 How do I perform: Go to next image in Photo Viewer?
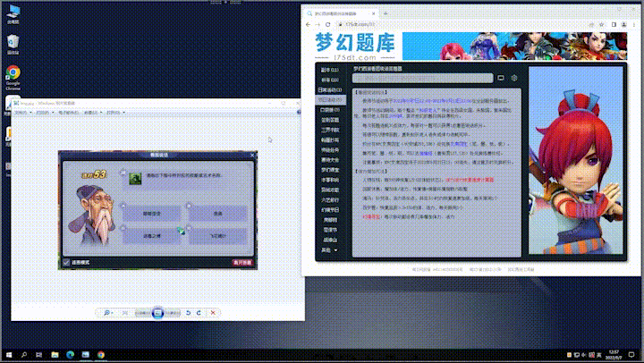pos(173,313)
